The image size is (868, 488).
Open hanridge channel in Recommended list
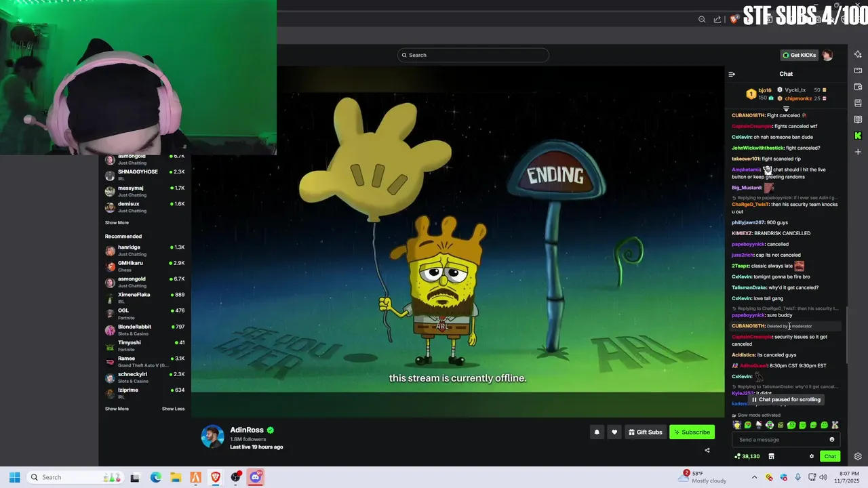tap(145, 251)
